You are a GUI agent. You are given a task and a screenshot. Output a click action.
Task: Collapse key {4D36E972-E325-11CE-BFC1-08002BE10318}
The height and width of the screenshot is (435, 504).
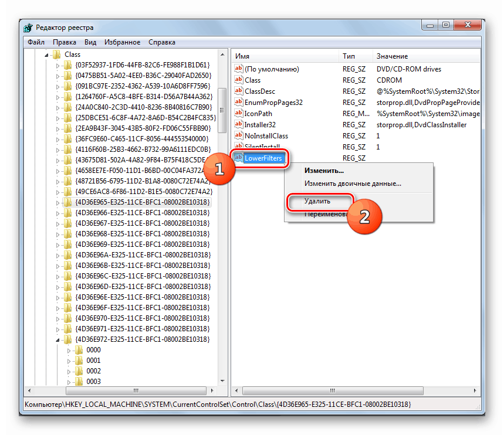point(57,340)
